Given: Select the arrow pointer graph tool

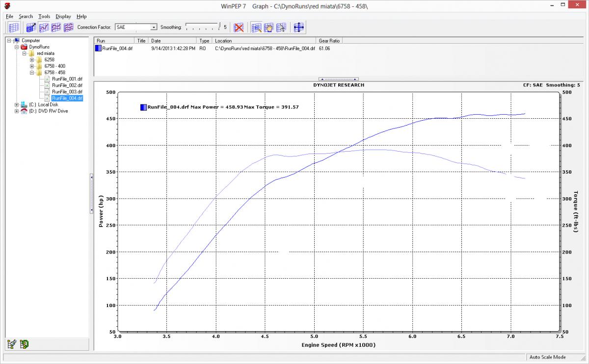Looking at the screenshot, I should [281, 27].
